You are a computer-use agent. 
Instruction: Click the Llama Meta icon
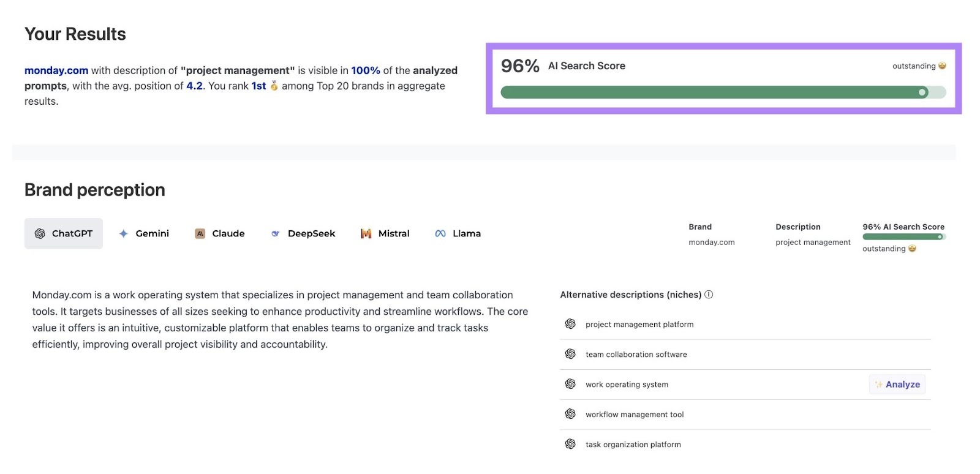(x=440, y=233)
